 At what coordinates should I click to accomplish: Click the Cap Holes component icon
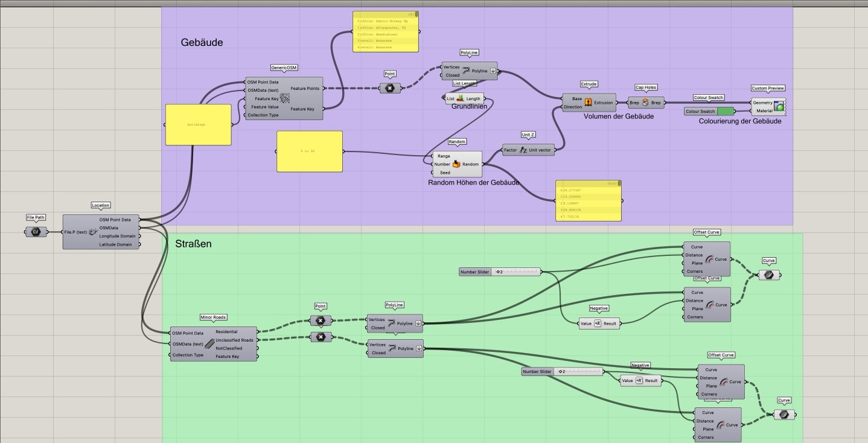[645, 103]
